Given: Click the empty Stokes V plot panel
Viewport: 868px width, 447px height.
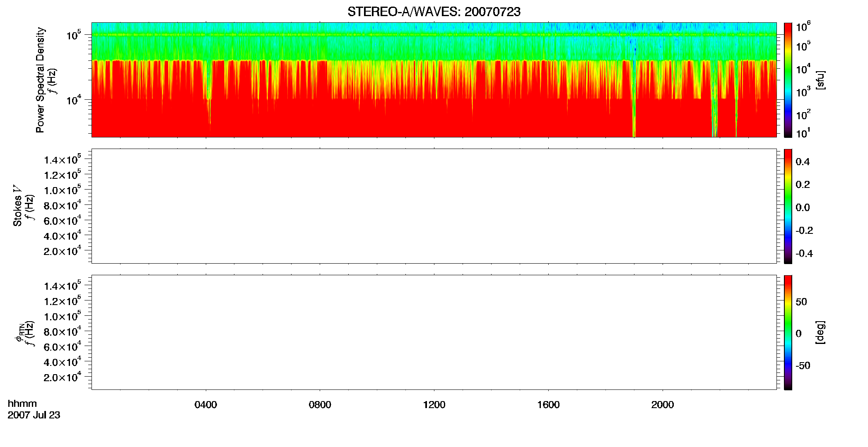Looking at the screenshot, I should point(434,206).
